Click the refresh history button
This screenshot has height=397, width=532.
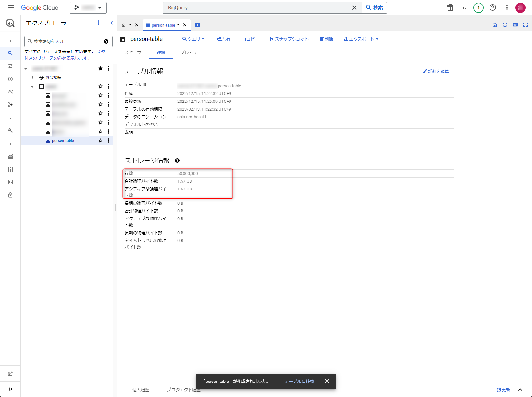pyautogui.click(x=503, y=390)
